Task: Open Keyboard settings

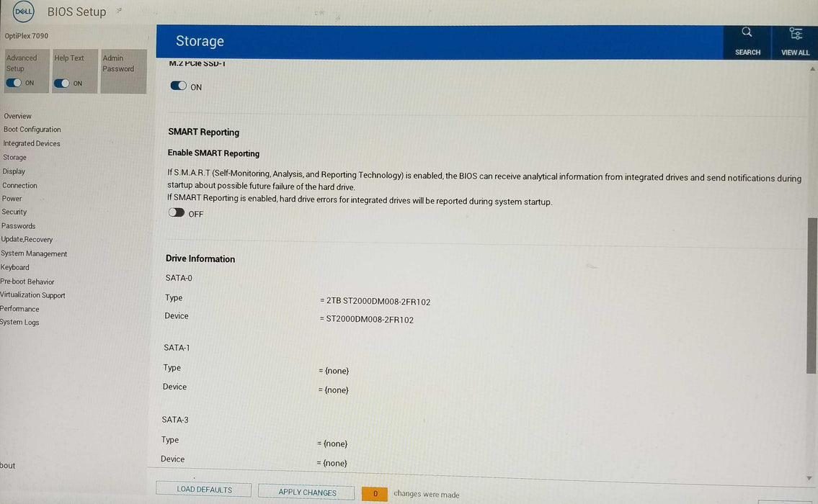Action: pyautogui.click(x=14, y=267)
